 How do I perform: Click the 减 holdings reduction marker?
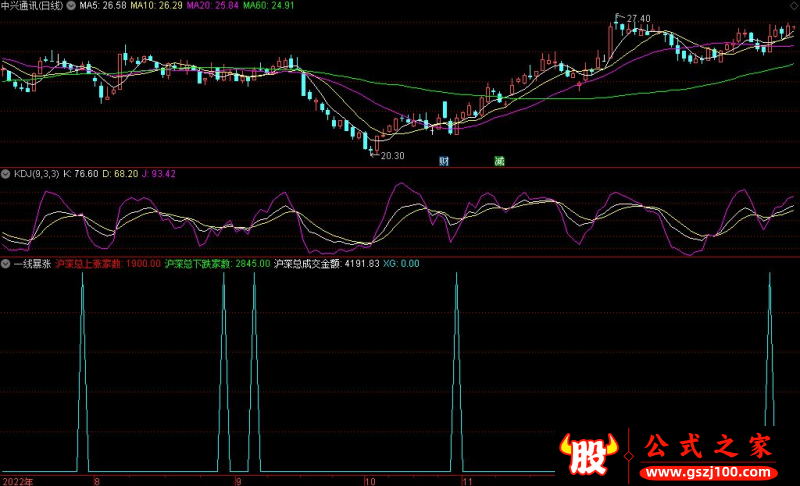click(x=498, y=161)
